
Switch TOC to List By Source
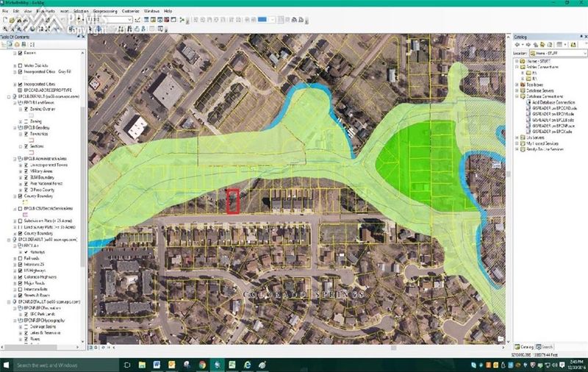pos(10,44)
